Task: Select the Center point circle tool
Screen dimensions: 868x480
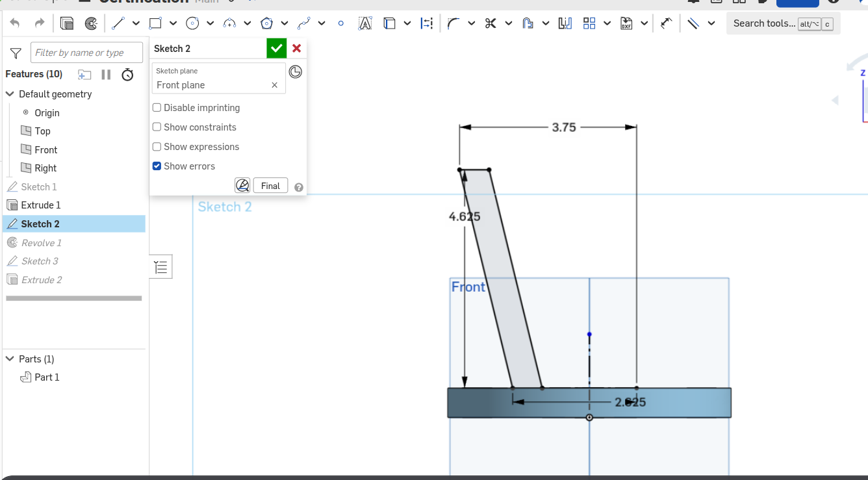Action: 192,23
